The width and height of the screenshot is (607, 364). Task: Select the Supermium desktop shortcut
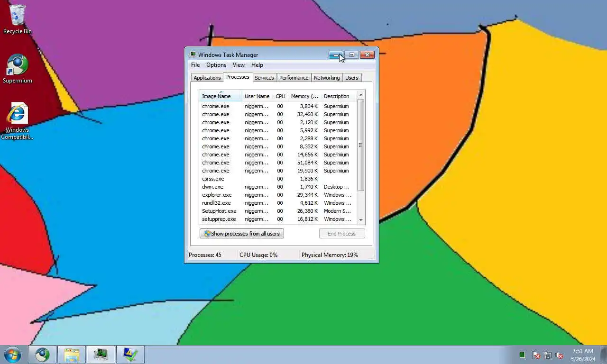pos(18,69)
